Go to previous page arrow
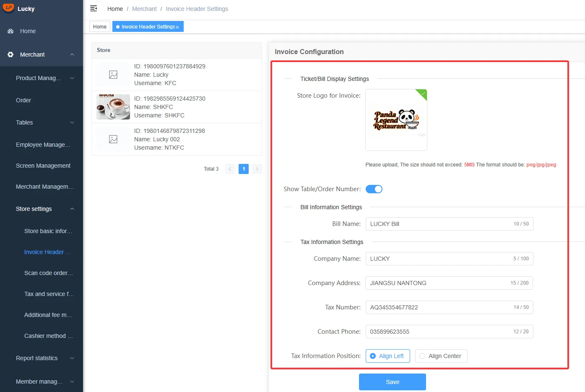Screen dimensions: 585x392 (x=230, y=169)
